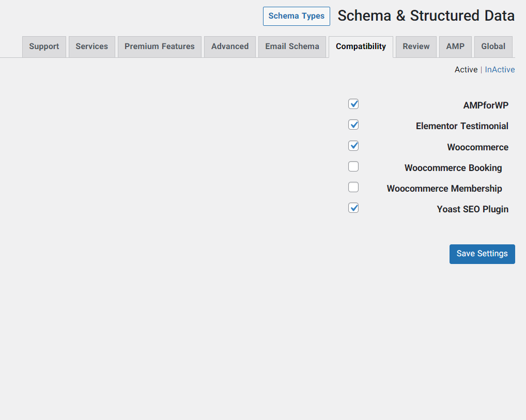Uncheck the AMPforWP checkbox
Screen dimensions: 526x420
(x=353, y=104)
